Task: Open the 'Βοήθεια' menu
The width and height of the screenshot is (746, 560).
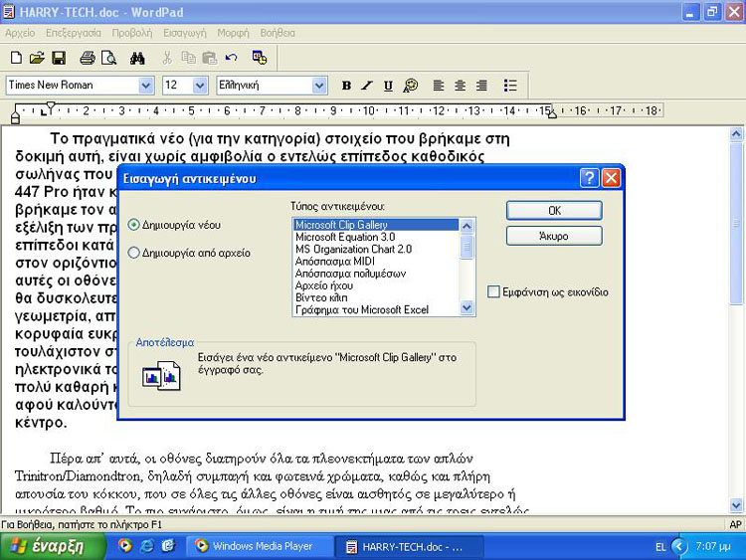Action: pyautogui.click(x=278, y=33)
